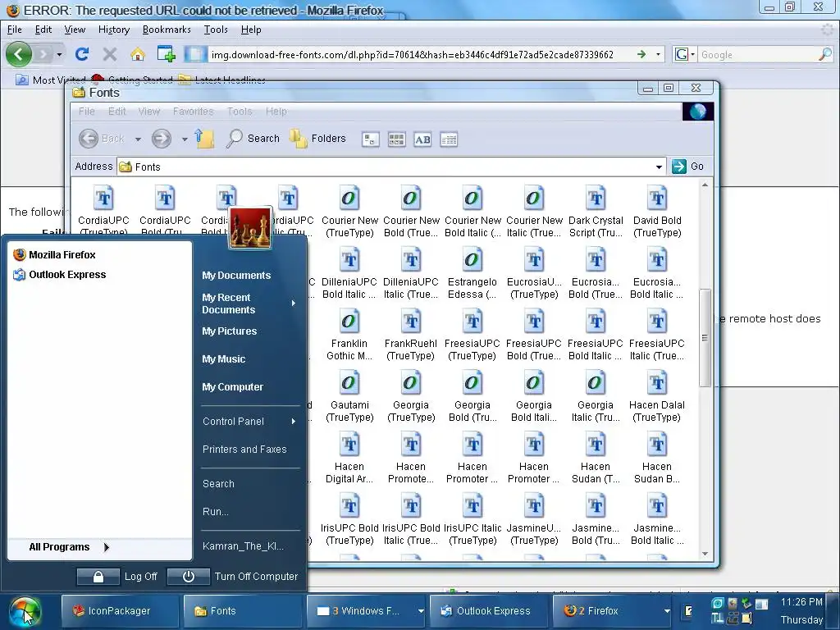Viewport: 840px width, 630px height.
Task: Launch Mozilla Firefox from Start menu
Action: click(54, 254)
